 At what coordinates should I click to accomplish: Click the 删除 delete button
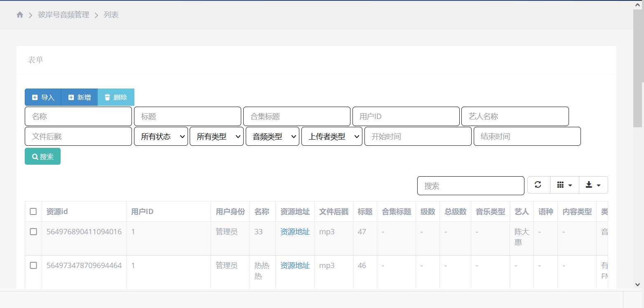[x=116, y=97]
